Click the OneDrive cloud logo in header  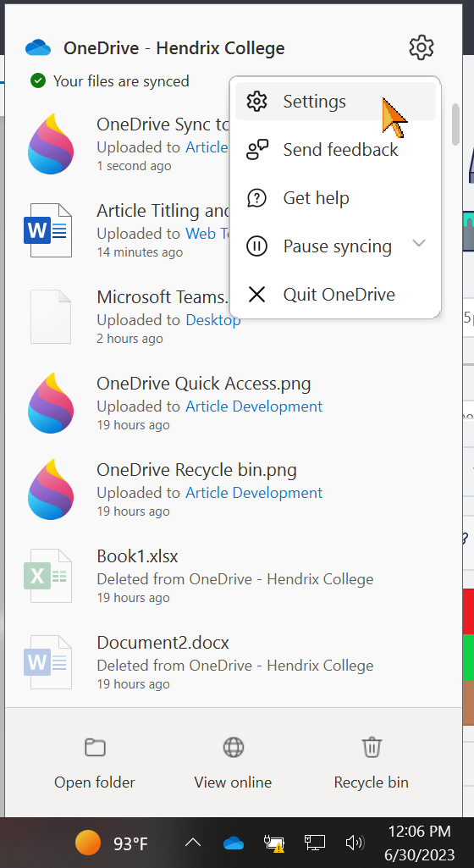tap(38, 48)
